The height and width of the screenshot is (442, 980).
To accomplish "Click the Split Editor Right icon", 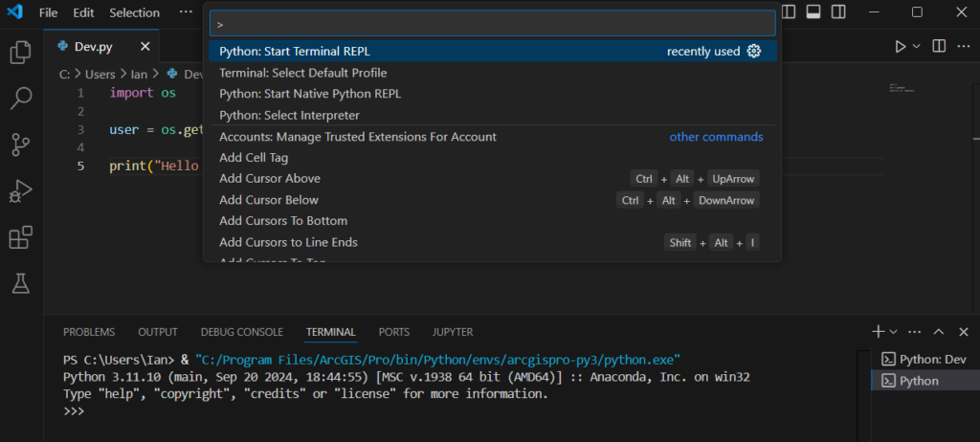I will 939,46.
